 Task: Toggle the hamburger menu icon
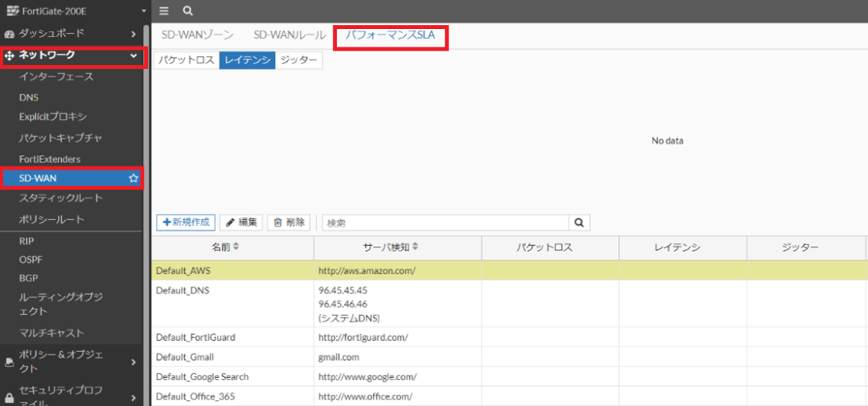163,10
